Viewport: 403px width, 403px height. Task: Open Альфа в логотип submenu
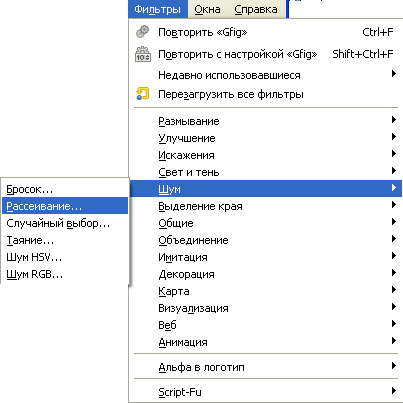(x=266, y=367)
